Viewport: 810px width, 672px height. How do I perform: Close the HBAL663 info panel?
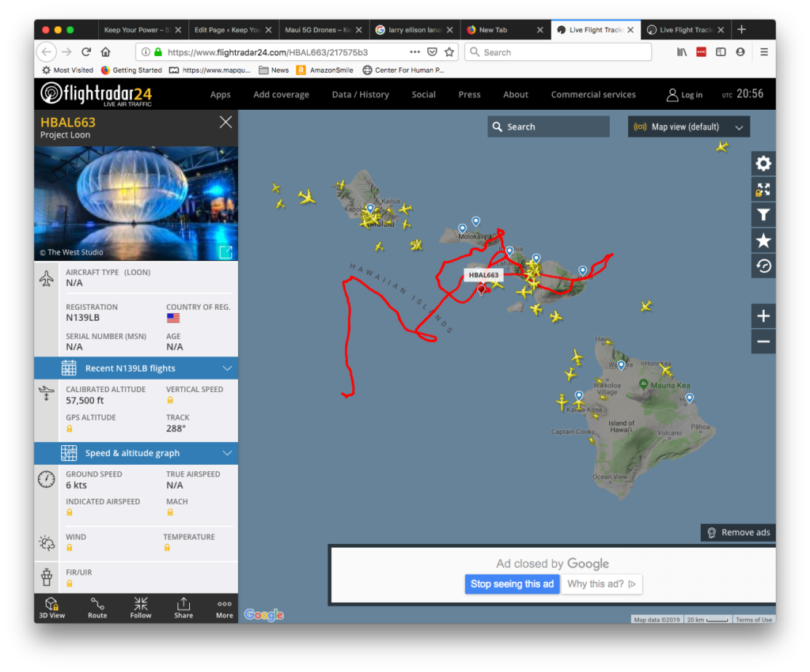225,122
